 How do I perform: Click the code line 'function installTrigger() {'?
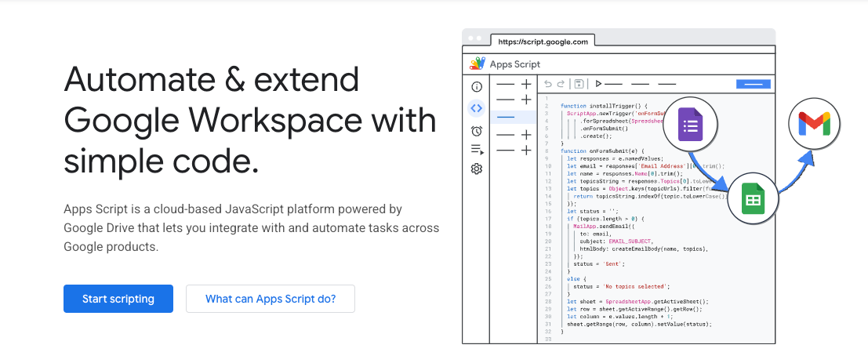(x=604, y=106)
